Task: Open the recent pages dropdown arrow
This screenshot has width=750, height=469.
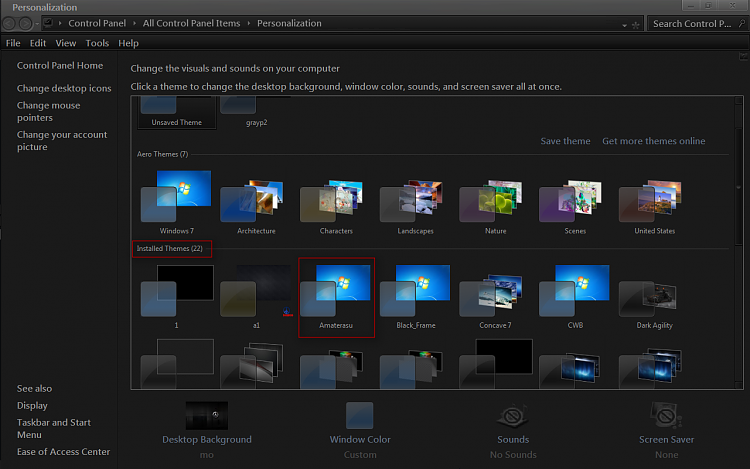Action: pos(37,24)
